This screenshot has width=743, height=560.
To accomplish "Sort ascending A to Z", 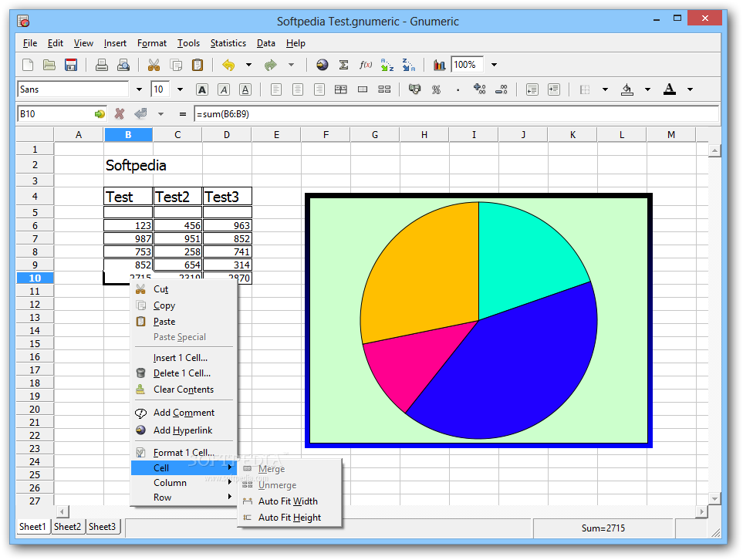I will (x=387, y=65).
